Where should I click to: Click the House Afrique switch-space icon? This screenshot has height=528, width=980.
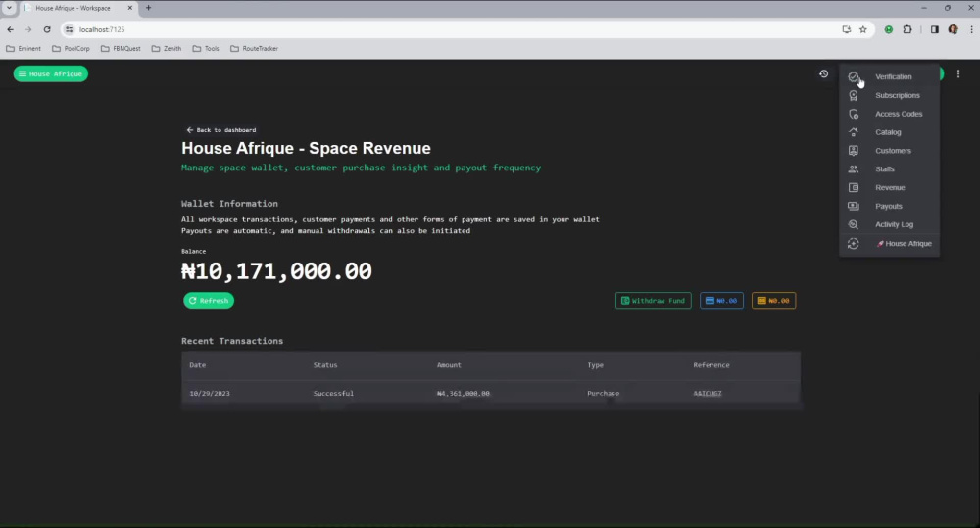pos(854,244)
